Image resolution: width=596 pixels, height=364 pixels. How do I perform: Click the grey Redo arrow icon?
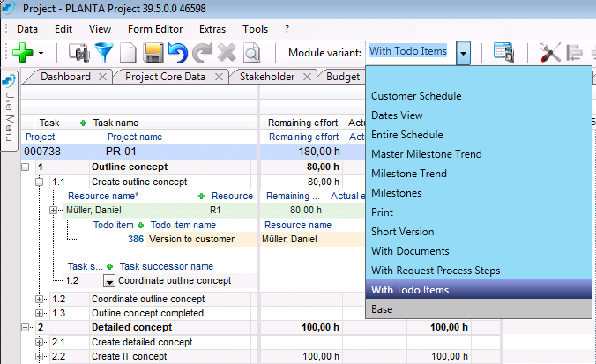(202, 53)
